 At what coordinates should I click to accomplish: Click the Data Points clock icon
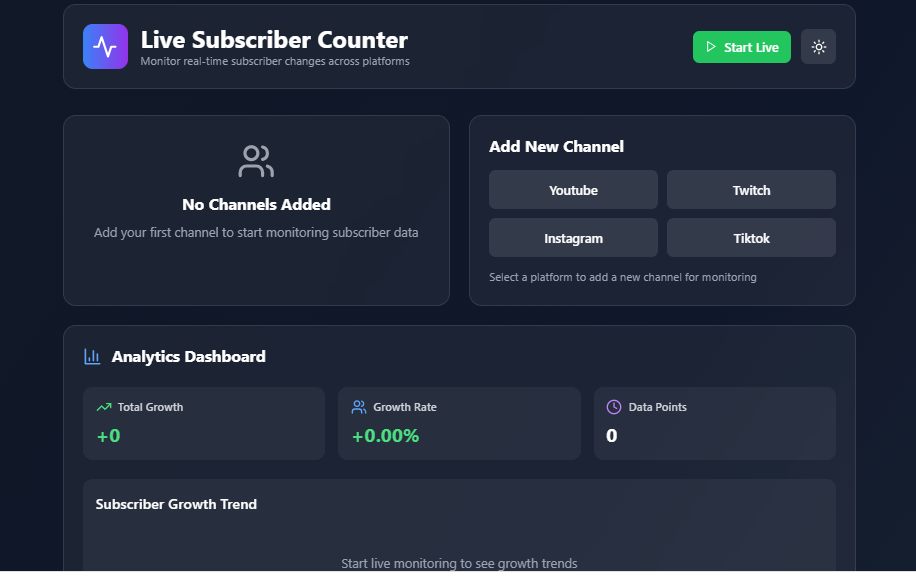point(613,407)
